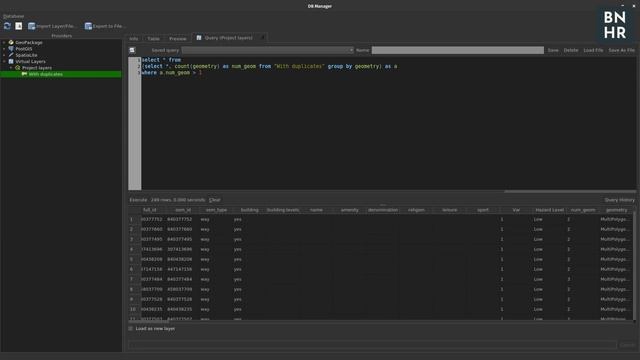Select result row number 10 header
The height and width of the screenshot is (360, 640).
[134, 309]
